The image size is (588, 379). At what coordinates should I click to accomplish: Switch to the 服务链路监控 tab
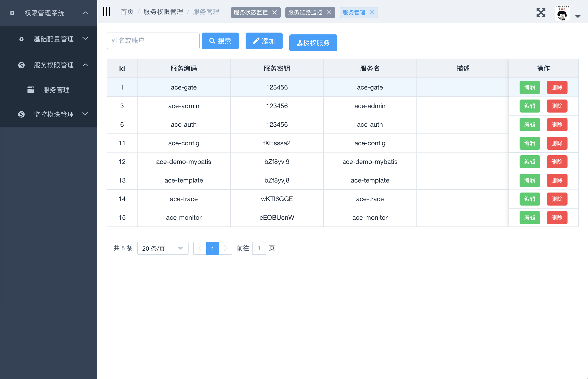pos(305,13)
